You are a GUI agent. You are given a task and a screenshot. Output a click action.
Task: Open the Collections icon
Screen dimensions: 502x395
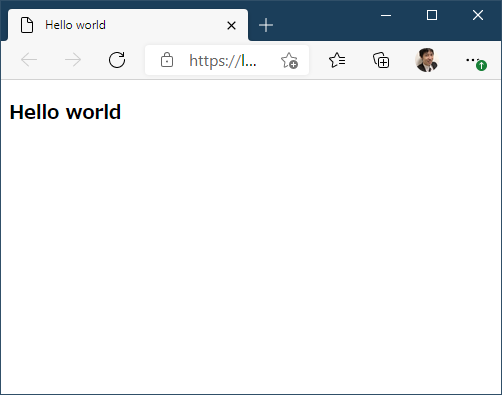click(x=381, y=60)
